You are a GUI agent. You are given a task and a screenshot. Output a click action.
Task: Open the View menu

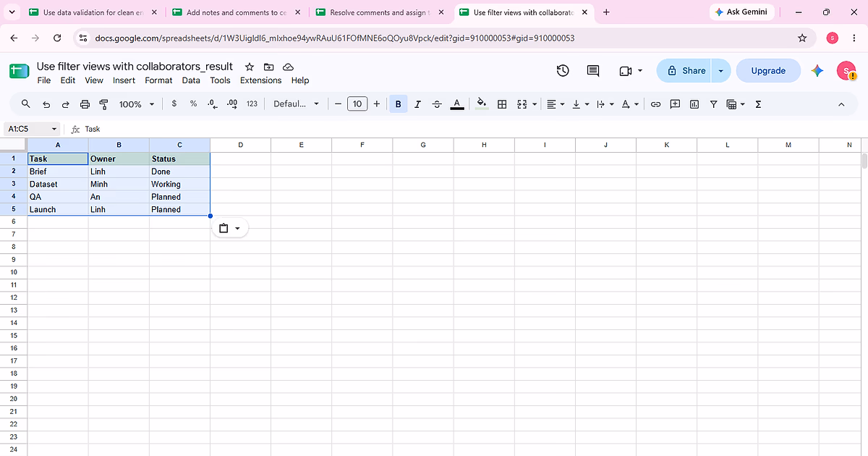tap(94, 80)
